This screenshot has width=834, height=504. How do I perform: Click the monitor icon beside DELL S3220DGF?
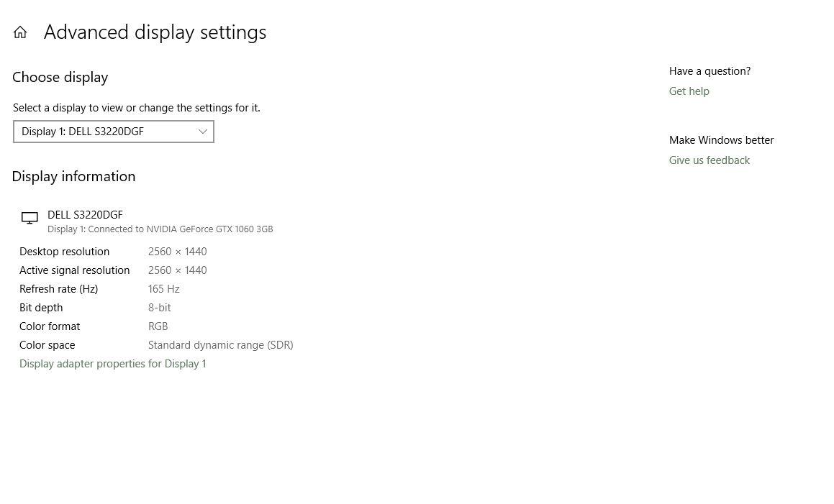[x=30, y=218]
